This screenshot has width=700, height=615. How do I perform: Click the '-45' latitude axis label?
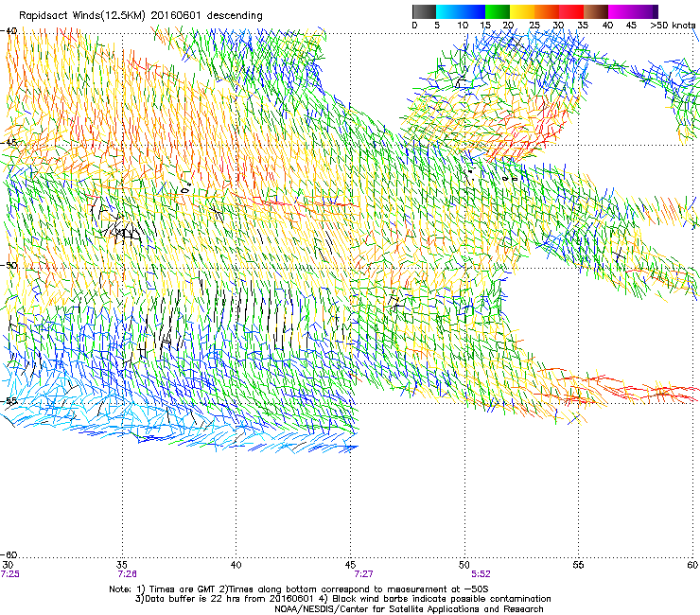click(x=9, y=143)
